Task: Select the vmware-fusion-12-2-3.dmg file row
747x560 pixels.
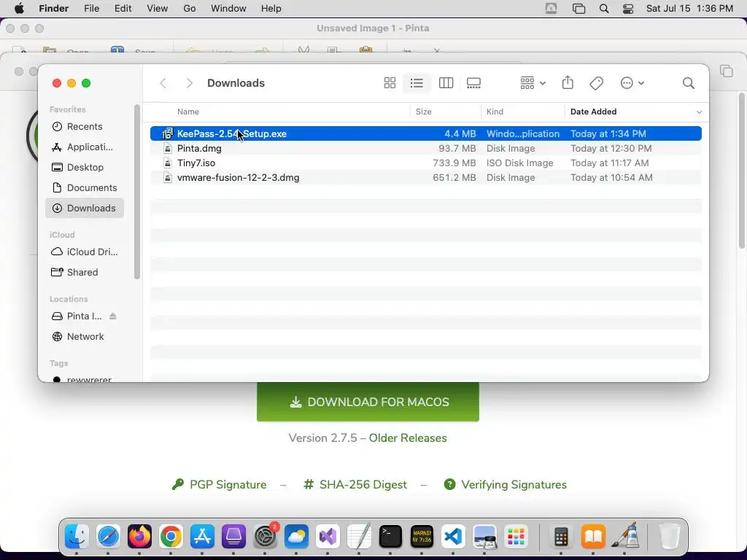Action: 425,177
